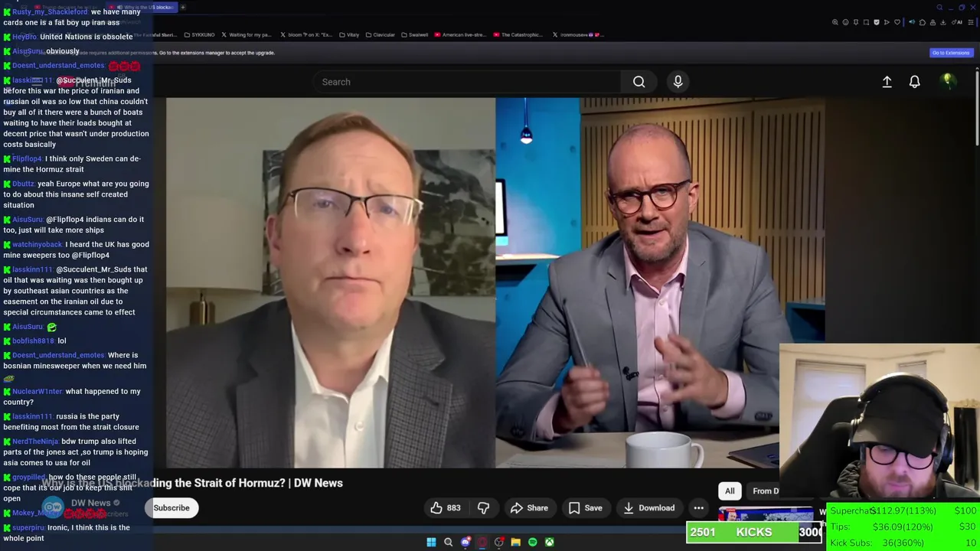Click username Dbuttz in chat
This screenshot has width=980, height=551.
pos(23,184)
